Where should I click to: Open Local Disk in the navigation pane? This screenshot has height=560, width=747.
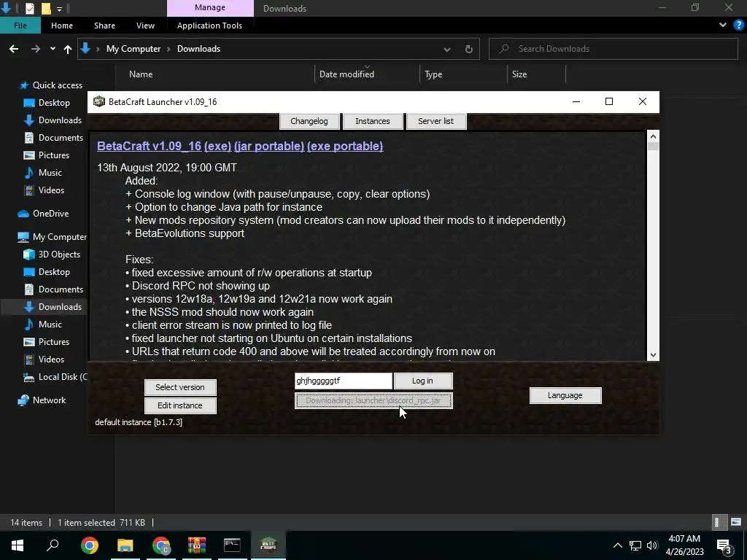point(63,377)
